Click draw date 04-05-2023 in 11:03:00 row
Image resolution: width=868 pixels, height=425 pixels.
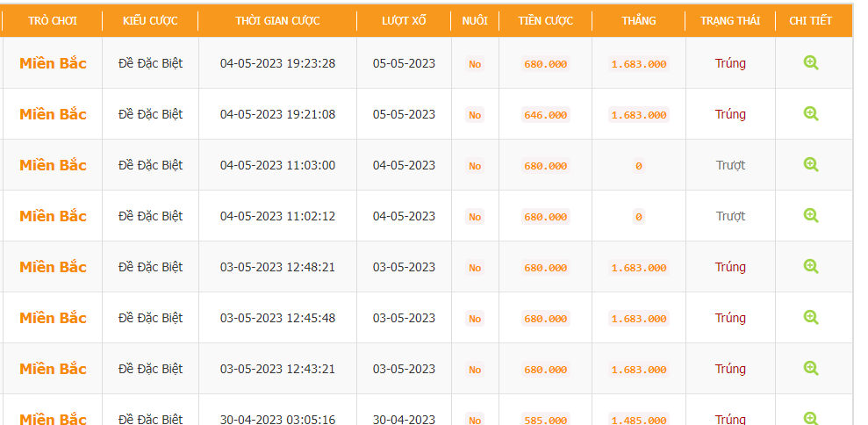tap(404, 165)
